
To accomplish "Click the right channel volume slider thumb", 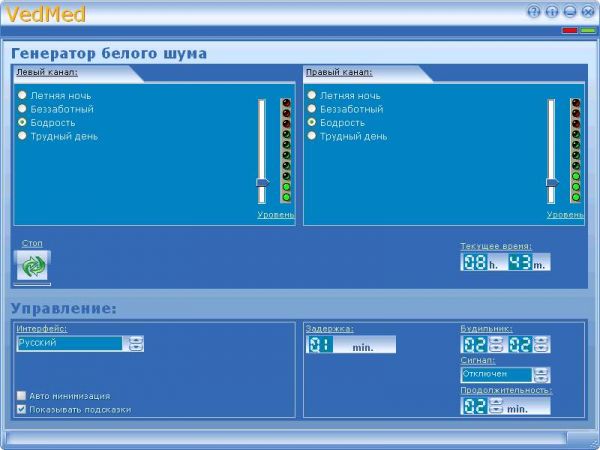I will pyautogui.click(x=552, y=183).
